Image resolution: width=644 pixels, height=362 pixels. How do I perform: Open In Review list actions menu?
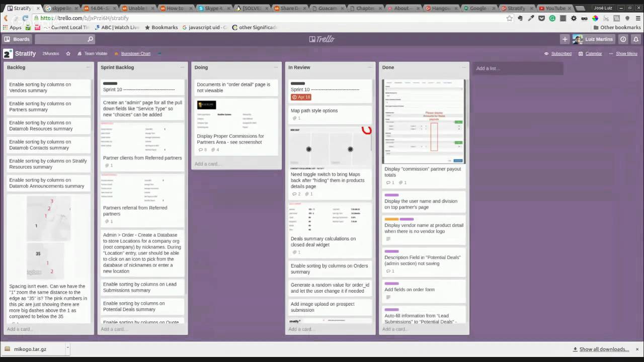pyautogui.click(x=369, y=67)
